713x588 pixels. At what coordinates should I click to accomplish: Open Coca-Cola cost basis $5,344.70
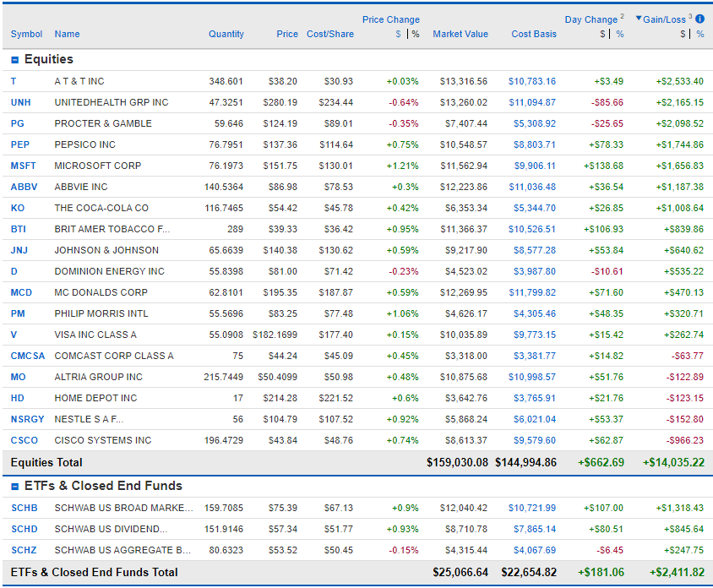(x=534, y=209)
